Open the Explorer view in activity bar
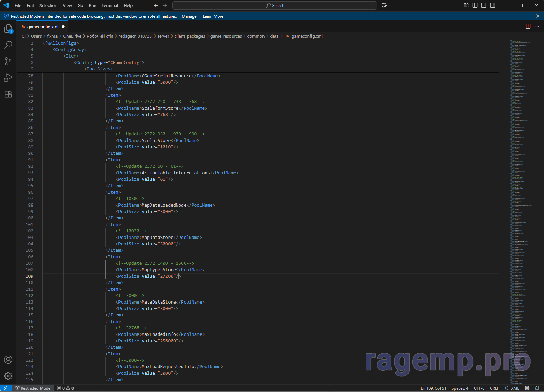 coord(8,29)
